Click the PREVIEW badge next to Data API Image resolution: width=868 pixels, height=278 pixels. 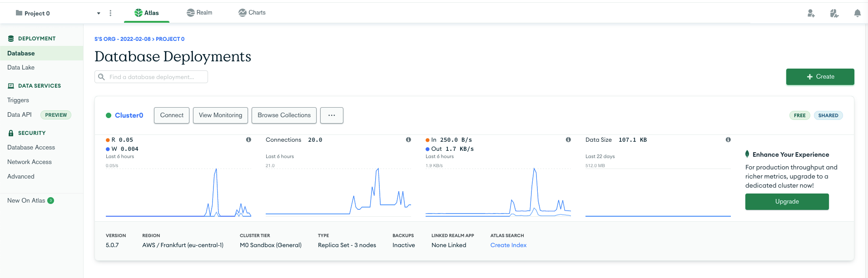click(x=56, y=115)
